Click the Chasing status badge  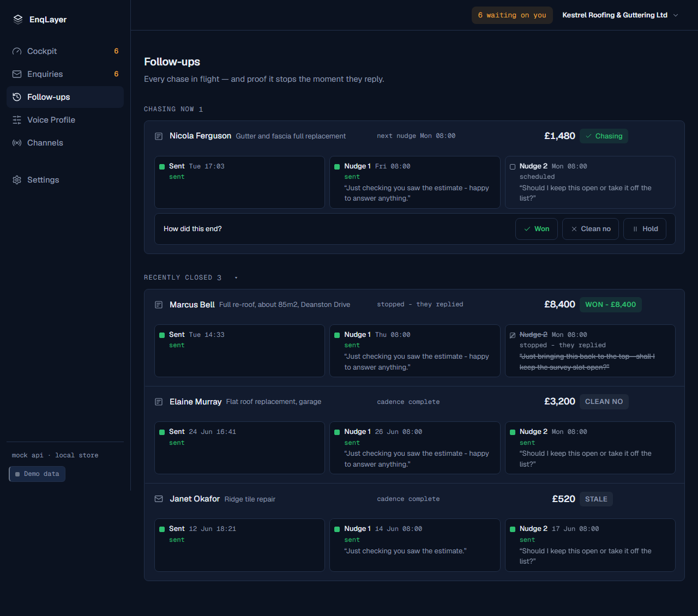click(604, 136)
